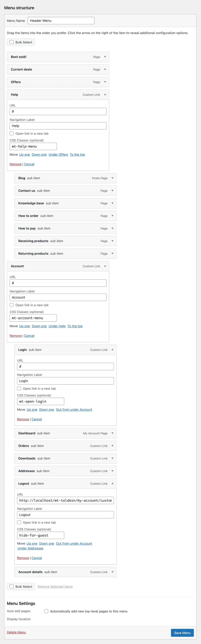Image resolution: width=201 pixels, height=644 pixels.
Task: Focus the Help item URL field
Action: pos(58,112)
